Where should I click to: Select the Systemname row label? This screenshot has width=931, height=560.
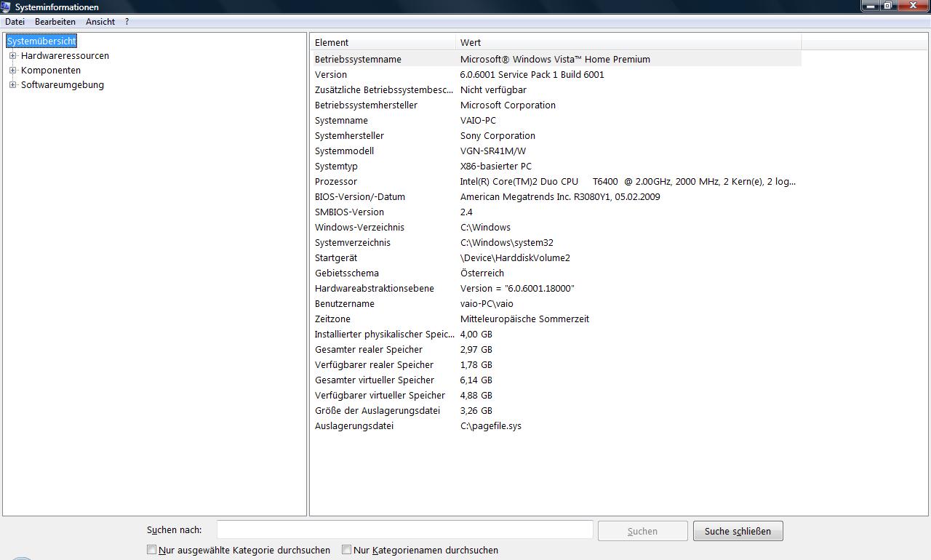click(341, 121)
